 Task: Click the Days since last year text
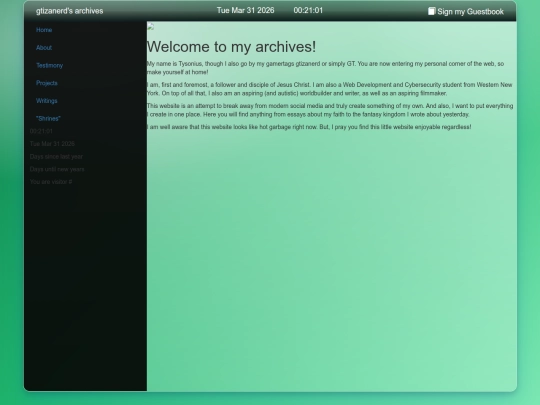56,157
